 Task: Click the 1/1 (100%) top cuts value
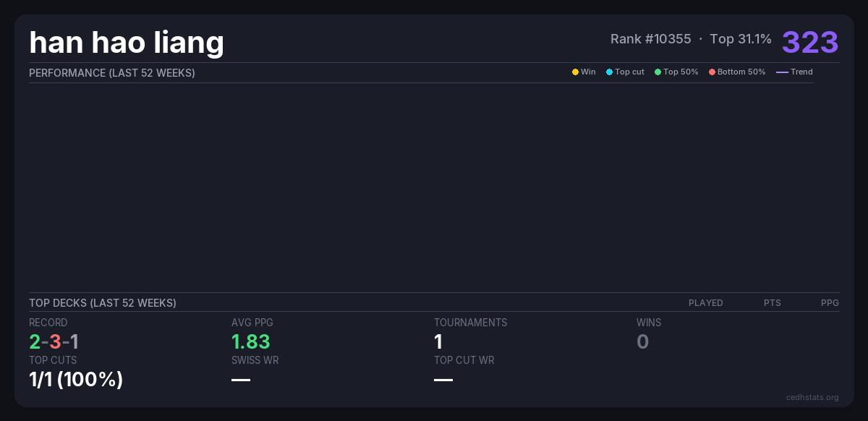76,379
